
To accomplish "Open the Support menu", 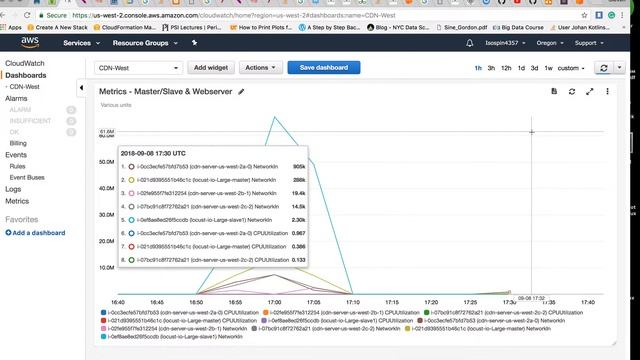I will tap(589, 43).
